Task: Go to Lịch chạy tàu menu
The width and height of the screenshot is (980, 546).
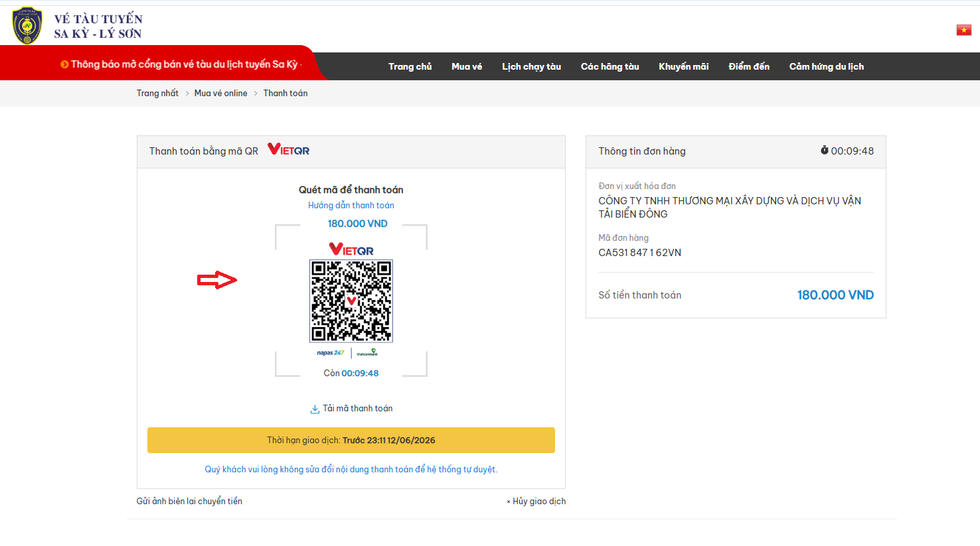Action: [x=532, y=66]
